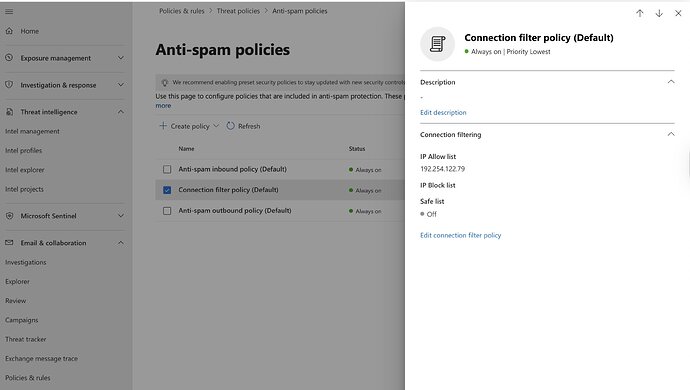Click the Investigation & response shield icon
Screen dimensions: 690x390
point(9,85)
